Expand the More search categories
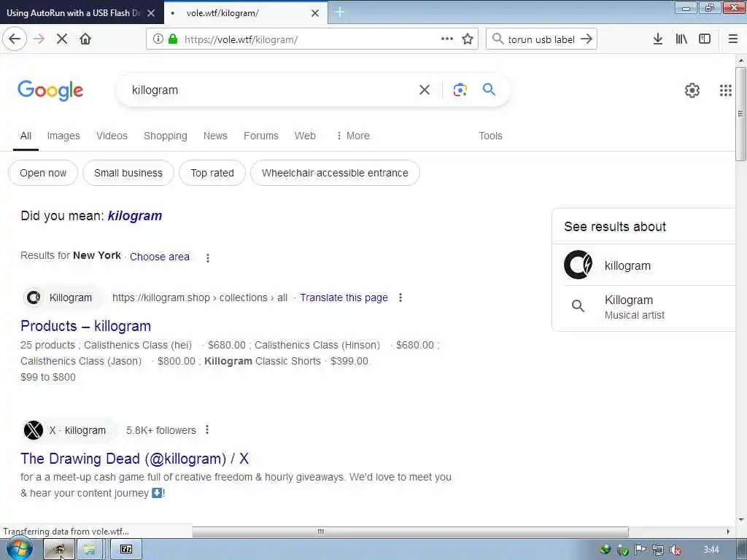Screen dimensions: 747x560 point(353,136)
